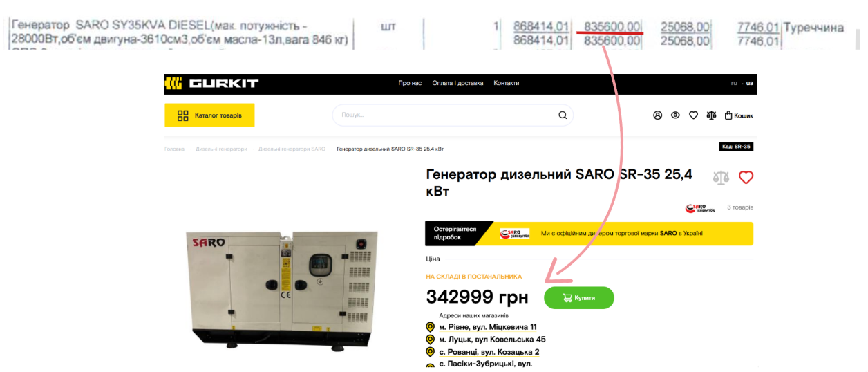Open the user account icon
868x372 pixels.
pos(658,115)
